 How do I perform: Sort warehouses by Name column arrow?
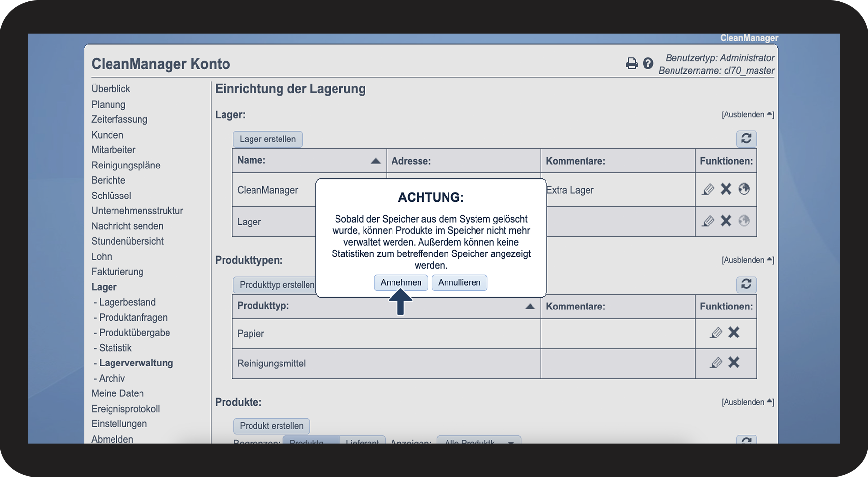click(x=376, y=161)
